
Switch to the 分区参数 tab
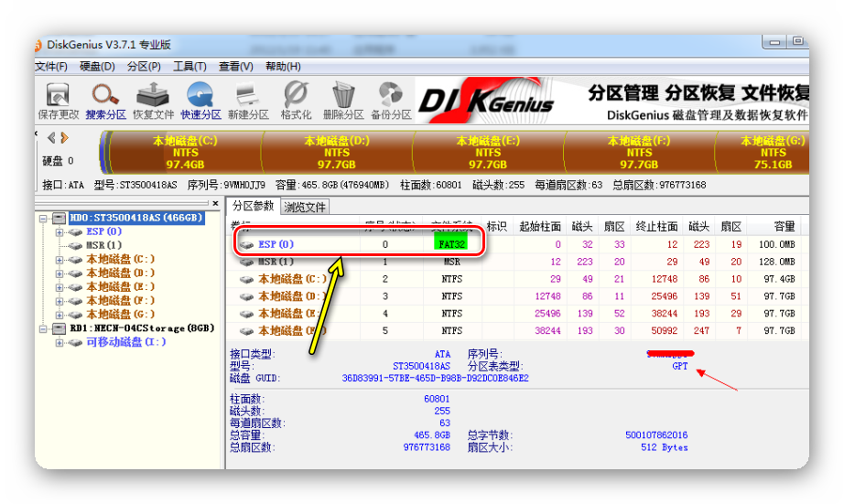[x=253, y=206]
